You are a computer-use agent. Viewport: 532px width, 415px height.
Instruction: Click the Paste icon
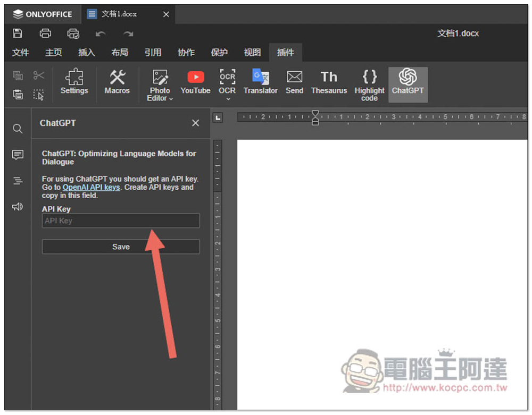(18, 95)
